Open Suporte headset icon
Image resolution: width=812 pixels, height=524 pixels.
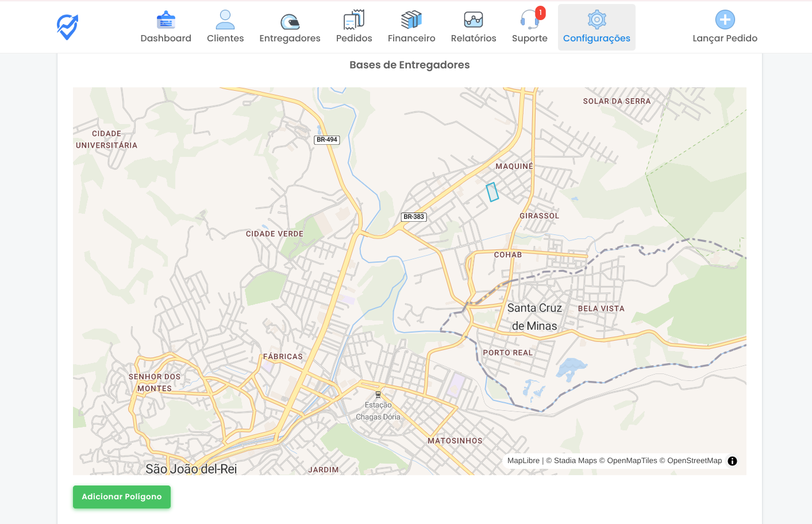click(x=529, y=20)
